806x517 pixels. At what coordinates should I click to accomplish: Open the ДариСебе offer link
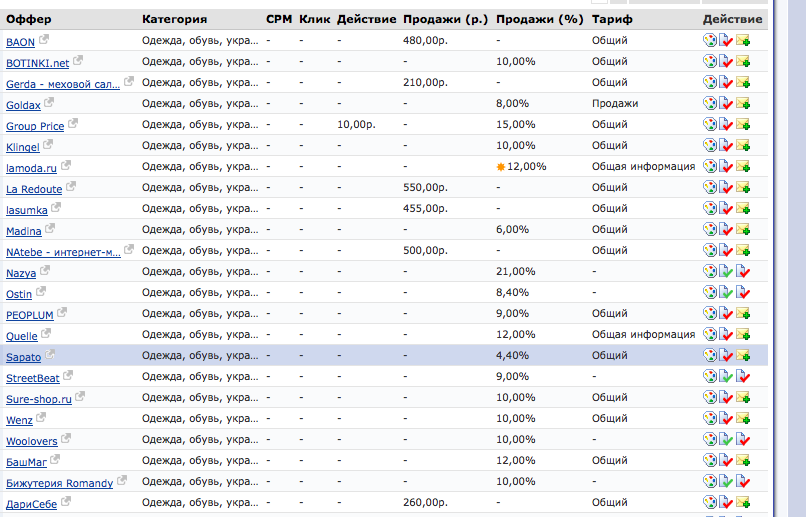coord(31,504)
